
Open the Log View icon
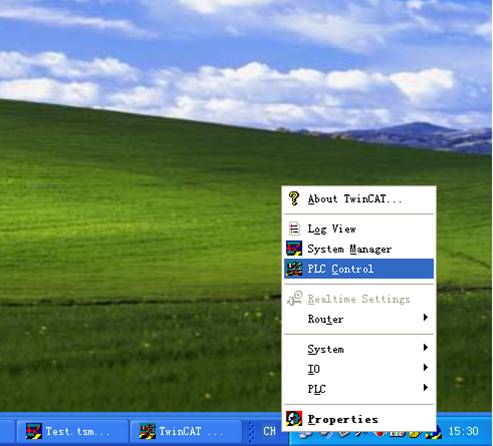[x=294, y=229]
